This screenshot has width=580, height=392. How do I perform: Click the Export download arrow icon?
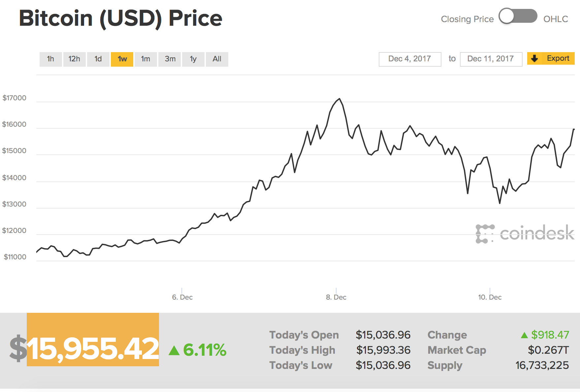point(534,58)
